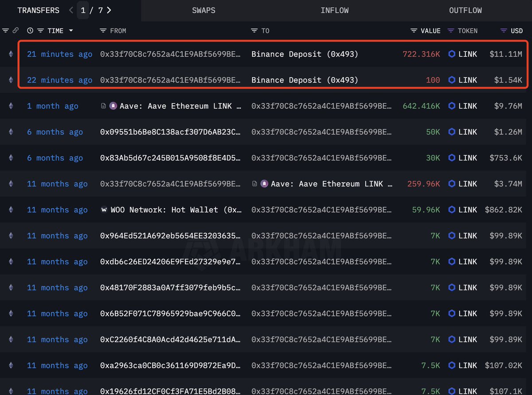Open the WOO Network: Hot Wallet sender
The width and height of the screenshot is (532, 395).
(176, 210)
